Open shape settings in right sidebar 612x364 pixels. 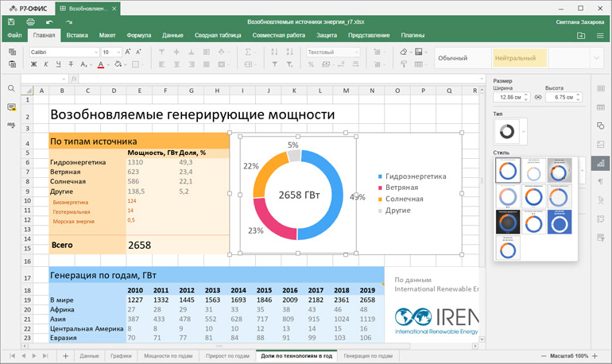click(601, 126)
